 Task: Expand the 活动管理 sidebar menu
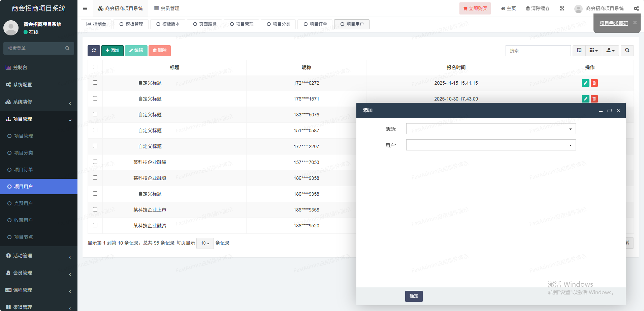click(x=39, y=256)
